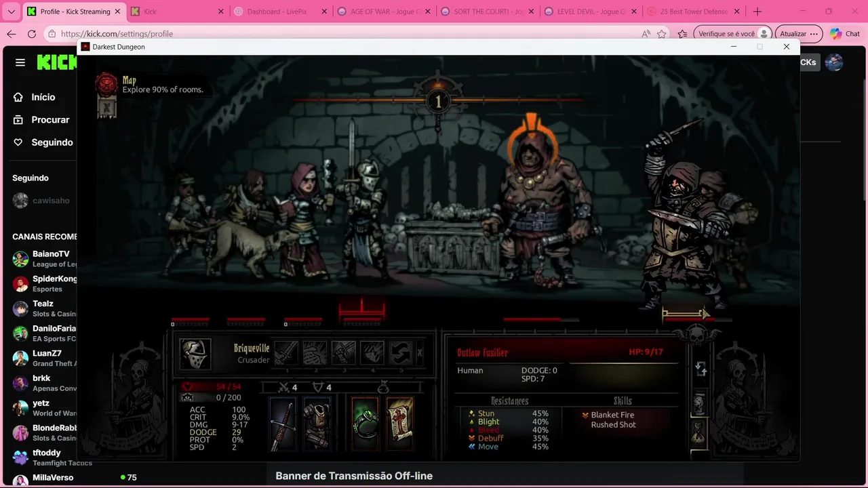
Task: Click the shield dodge modifier icon
Action: pos(317,388)
